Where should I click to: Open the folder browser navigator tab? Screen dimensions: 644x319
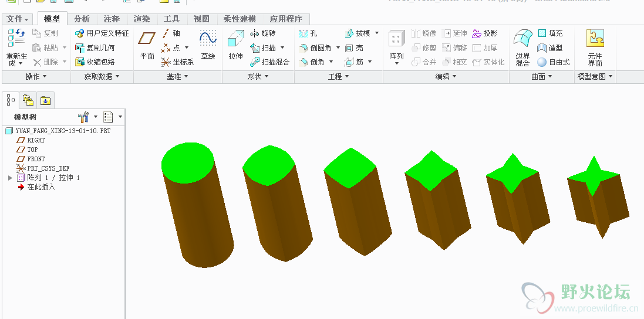pos(28,100)
